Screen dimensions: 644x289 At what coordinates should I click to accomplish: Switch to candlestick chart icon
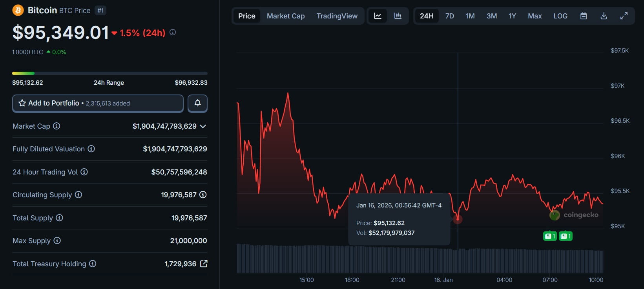(398, 16)
